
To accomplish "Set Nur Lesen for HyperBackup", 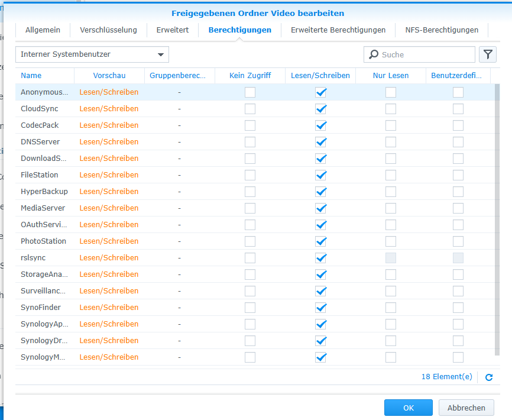I will pyautogui.click(x=390, y=192).
